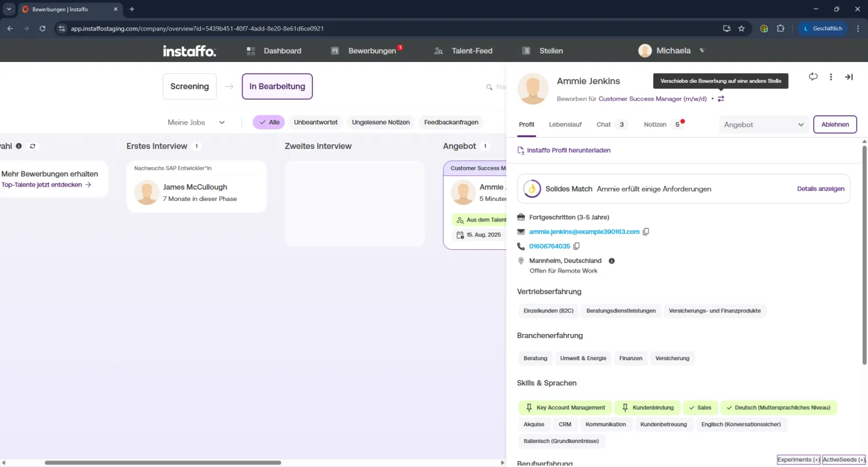The height and width of the screenshot is (467, 868).
Task: Open the Customer Success Manager (m/w/d) job link
Action: tap(653, 99)
